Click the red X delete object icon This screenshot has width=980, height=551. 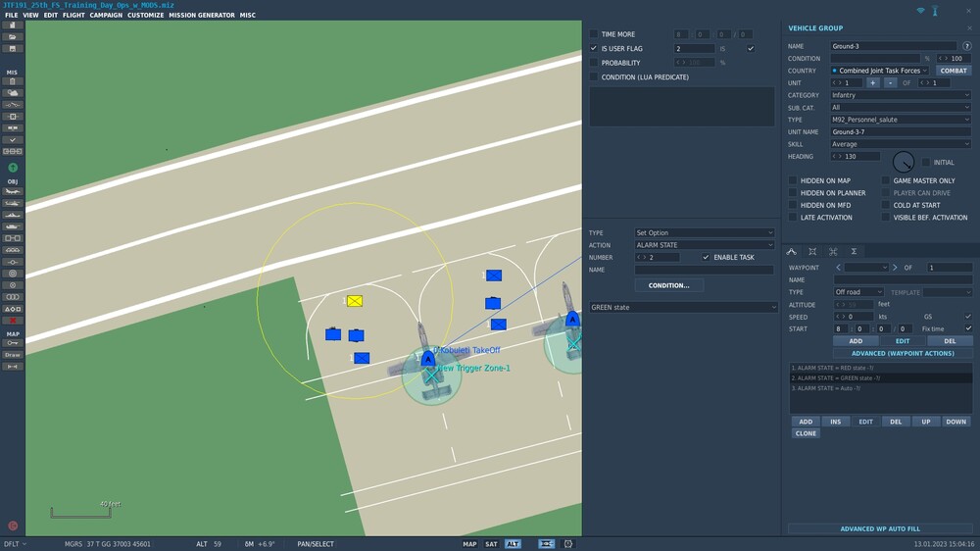coord(13,321)
